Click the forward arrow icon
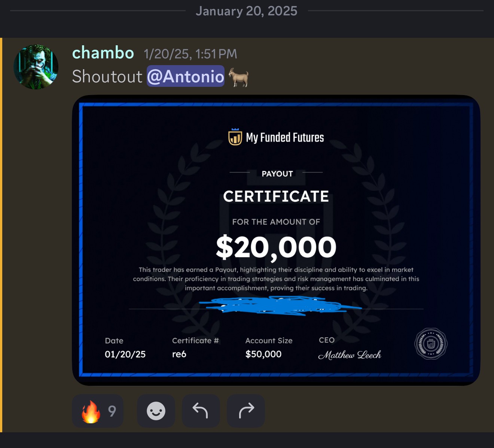 click(x=246, y=411)
